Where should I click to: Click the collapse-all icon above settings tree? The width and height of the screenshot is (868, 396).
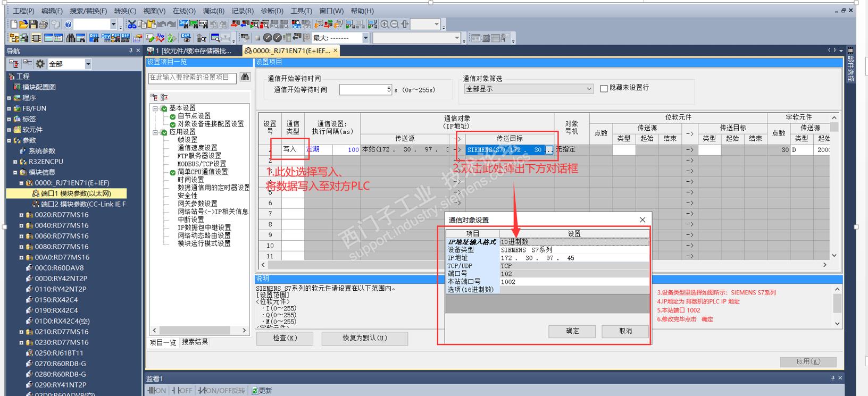(164, 97)
